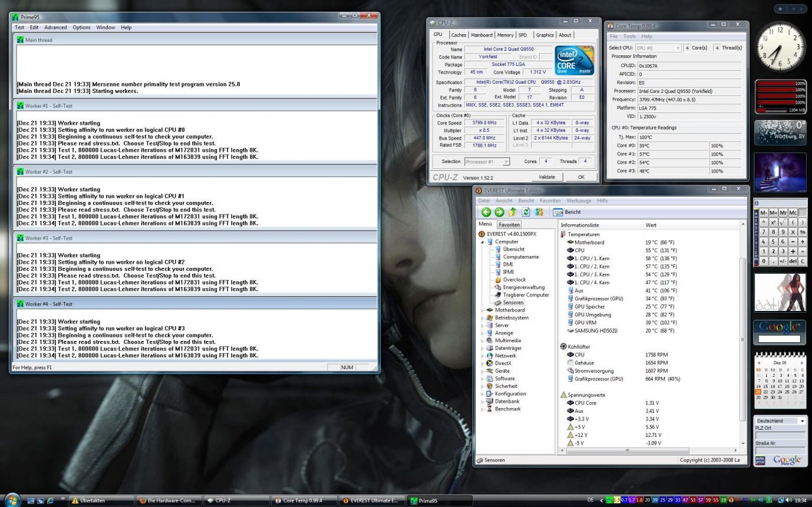Open Options menu in Prime95
This screenshot has height=507, width=812.
(x=81, y=27)
